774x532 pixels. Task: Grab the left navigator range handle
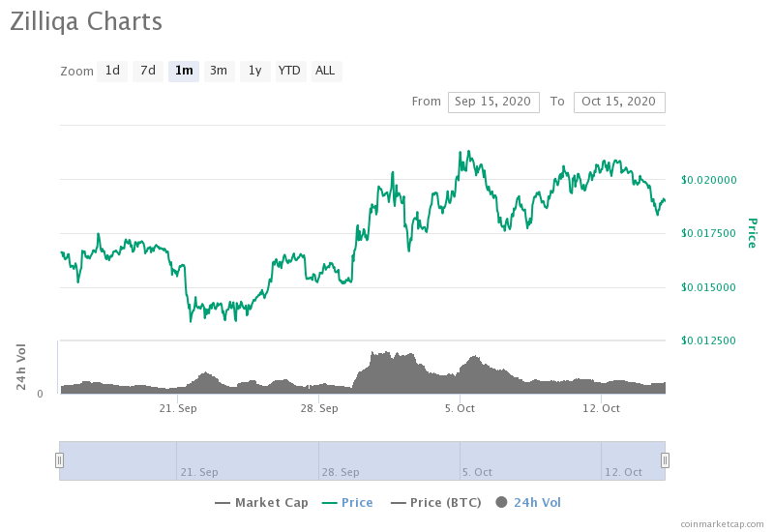59,460
